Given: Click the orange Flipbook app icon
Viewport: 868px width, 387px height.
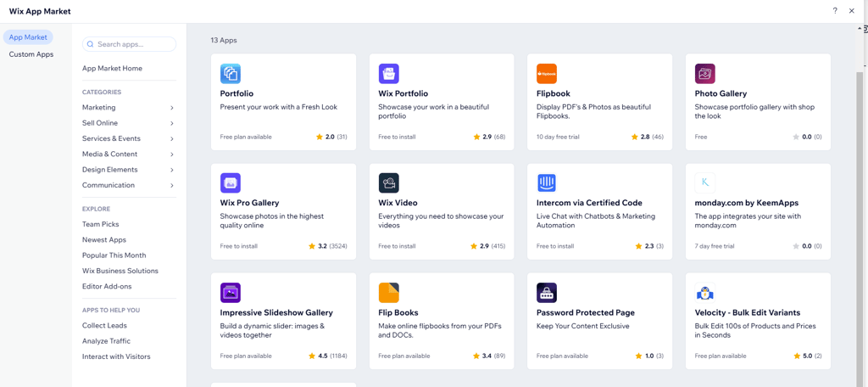Looking at the screenshot, I should [547, 74].
